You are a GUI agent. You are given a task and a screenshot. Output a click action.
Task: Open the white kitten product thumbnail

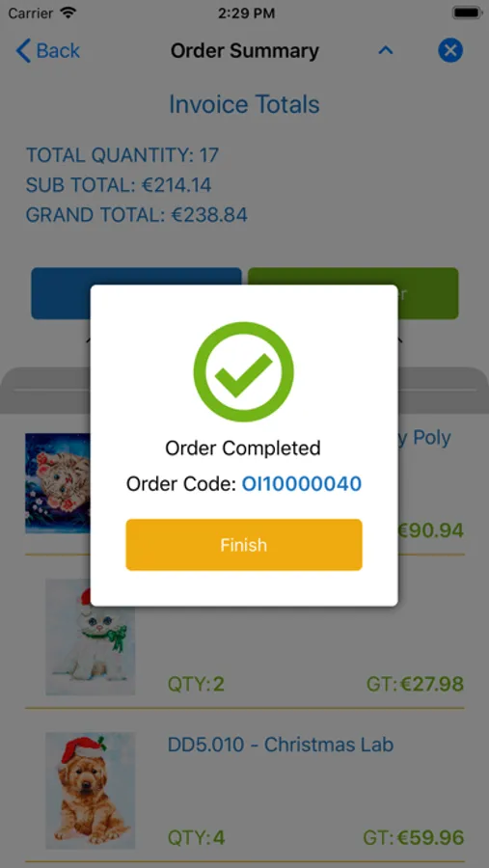point(91,637)
